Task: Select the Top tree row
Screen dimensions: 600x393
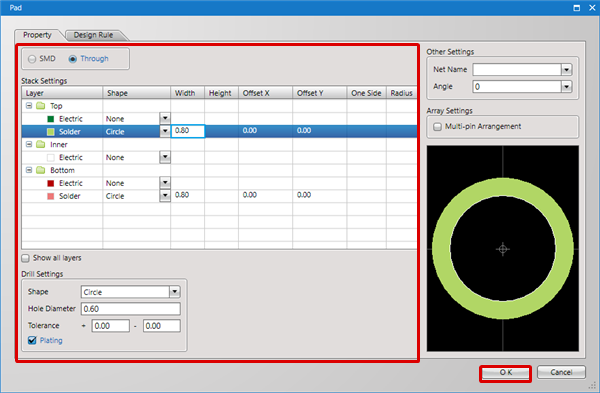Action: (x=219, y=106)
